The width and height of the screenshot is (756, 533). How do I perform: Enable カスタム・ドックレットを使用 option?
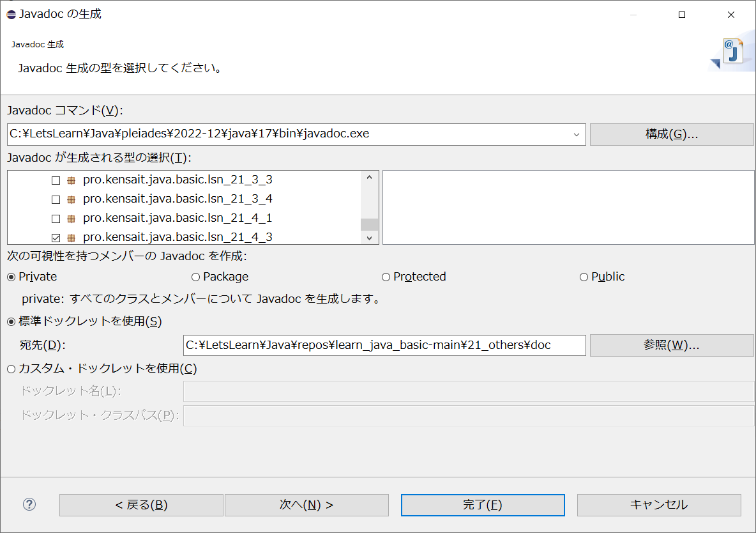[10, 368]
